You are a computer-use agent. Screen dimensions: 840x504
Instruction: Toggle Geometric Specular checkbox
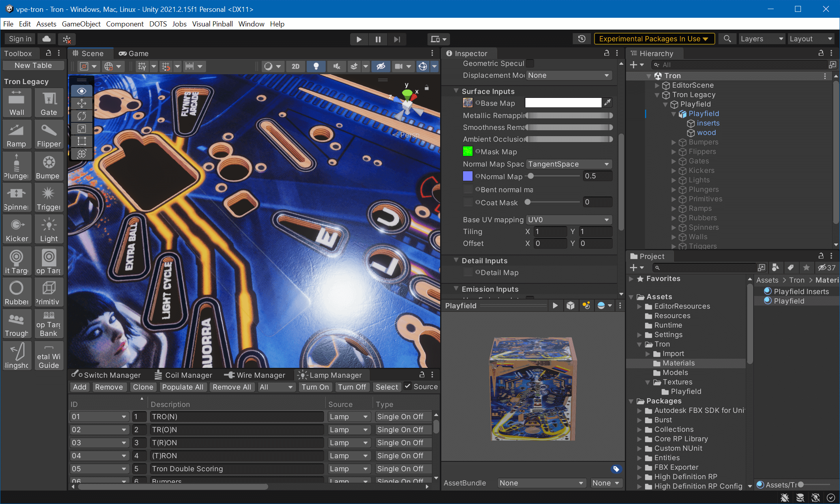(x=530, y=64)
